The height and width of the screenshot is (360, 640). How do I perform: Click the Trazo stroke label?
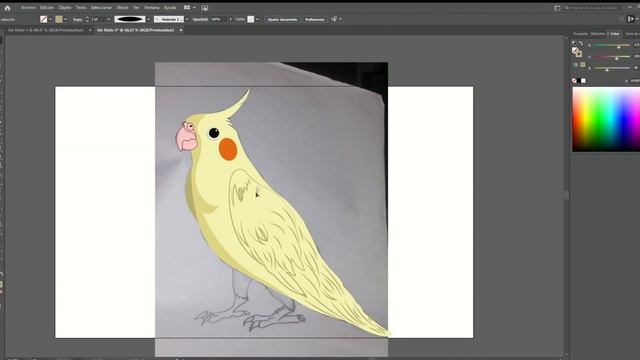(x=77, y=19)
